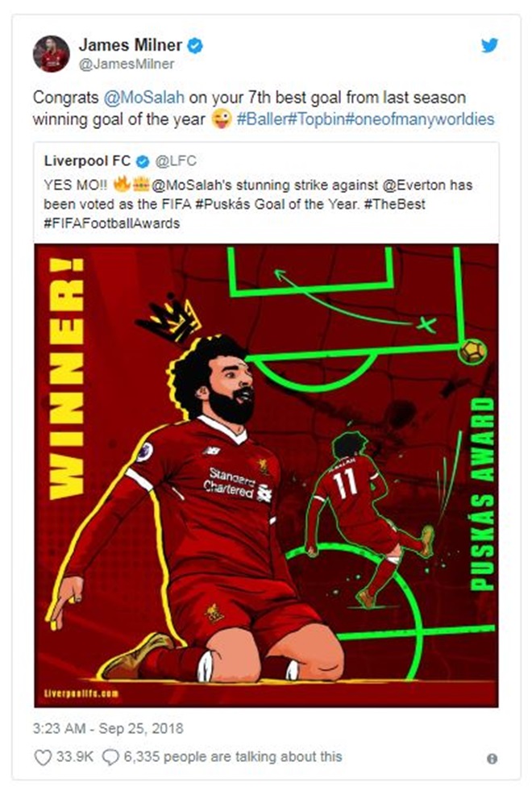Like the tweet using the heart icon

[x=43, y=757]
